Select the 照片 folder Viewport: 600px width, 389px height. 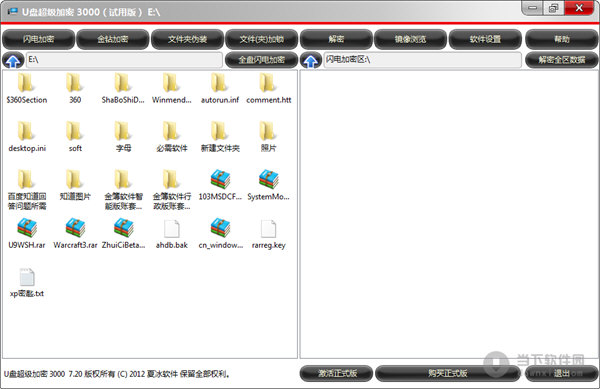pos(268,137)
